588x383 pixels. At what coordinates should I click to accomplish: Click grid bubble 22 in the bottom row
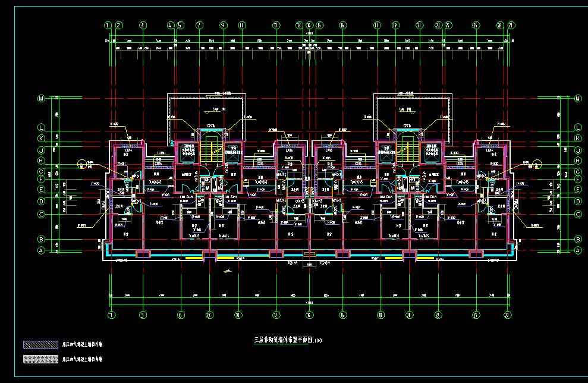click(x=438, y=315)
